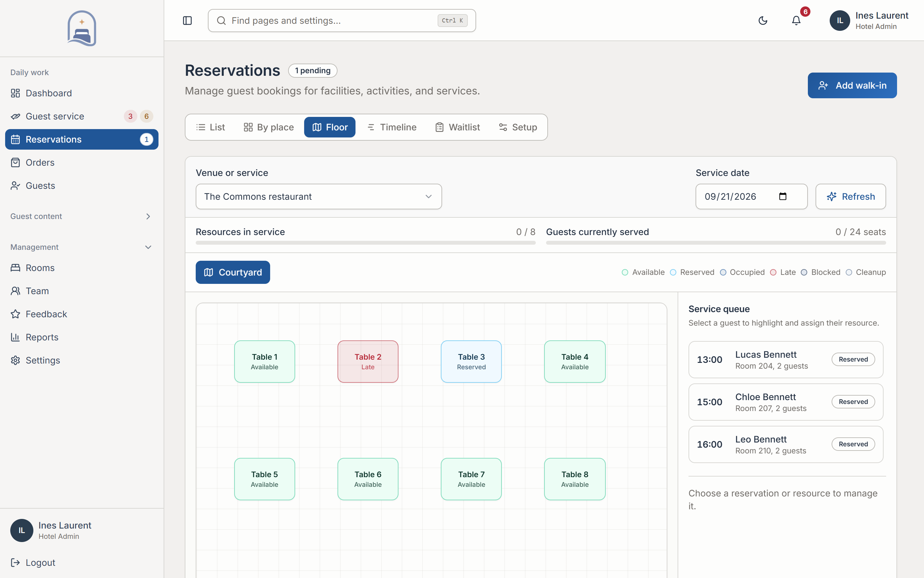
Task: Toggle the sidebar panel icon
Action: coord(187,21)
